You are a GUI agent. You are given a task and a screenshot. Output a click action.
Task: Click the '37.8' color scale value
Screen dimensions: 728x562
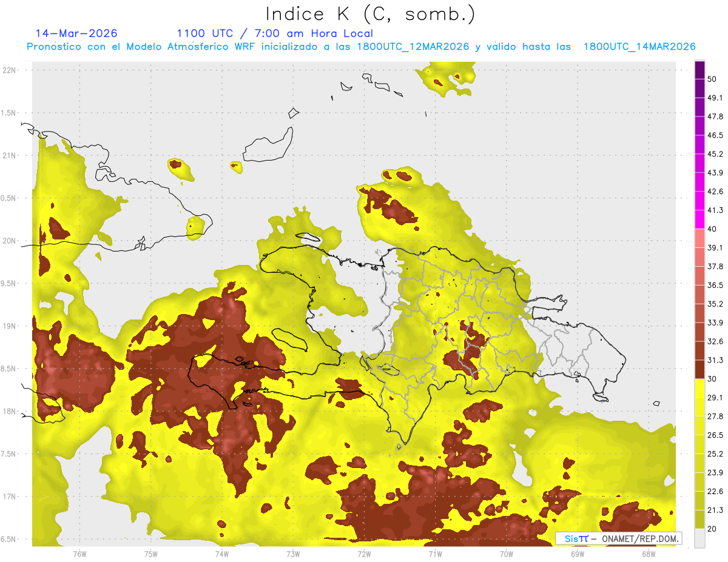point(715,266)
